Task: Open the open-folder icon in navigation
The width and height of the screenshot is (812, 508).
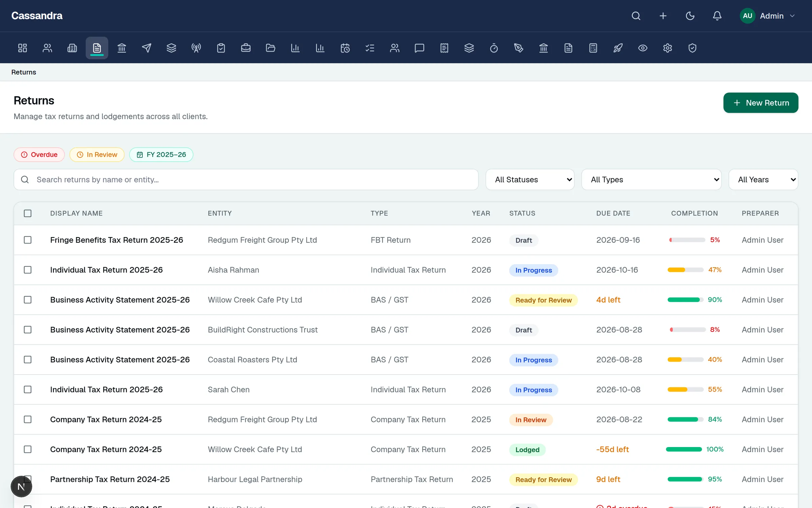Action: tap(270, 48)
